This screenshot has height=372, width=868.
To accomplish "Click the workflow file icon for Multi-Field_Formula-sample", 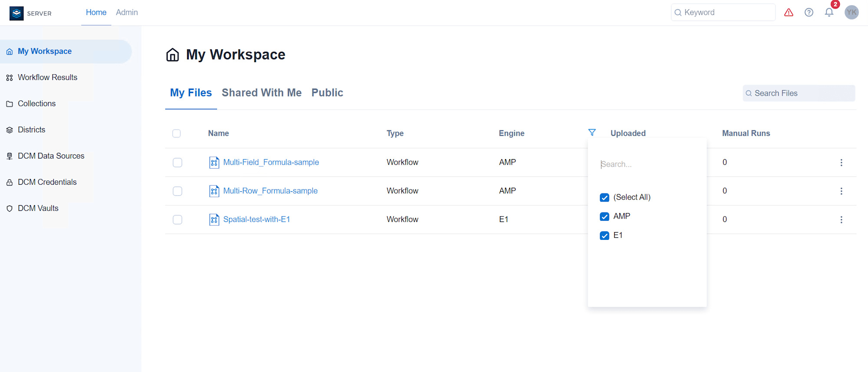I will (x=214, y=163).
